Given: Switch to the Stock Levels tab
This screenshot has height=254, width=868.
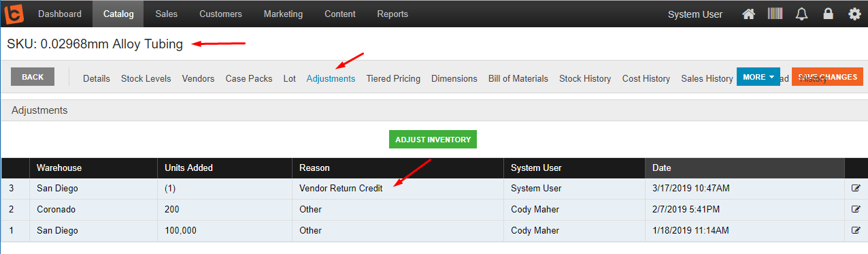Looking at the screenshot, I should click(x=146, y=78).
